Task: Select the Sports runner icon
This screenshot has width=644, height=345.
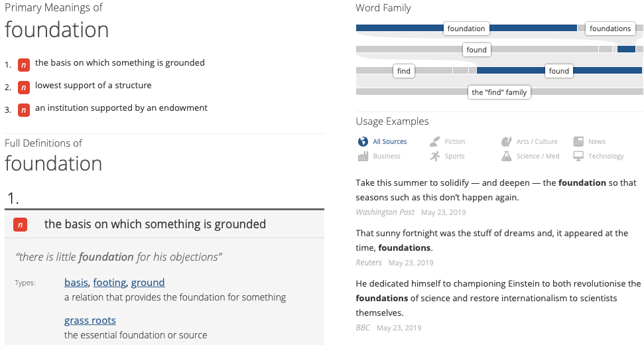Action: click(x=434, y=157)
